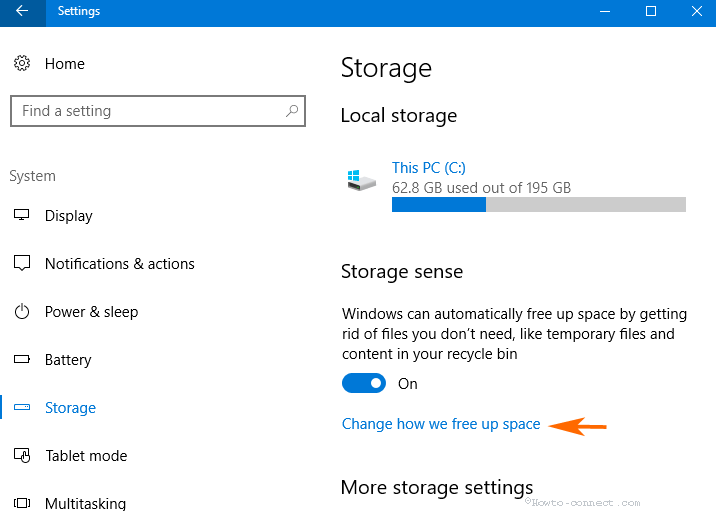The width and height of the screenshot is (716, 511).
Task: Click the back arrow in title bar
Action: (x=22, y=11)
